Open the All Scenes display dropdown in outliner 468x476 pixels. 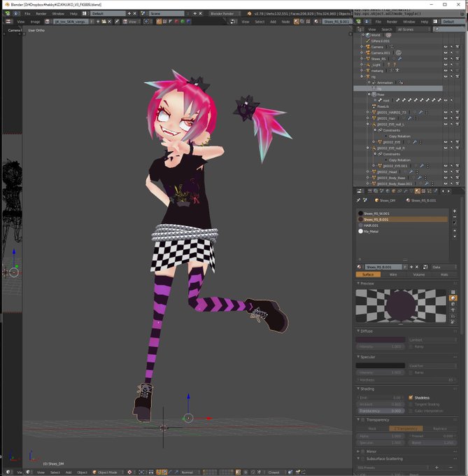coord(413,29)
